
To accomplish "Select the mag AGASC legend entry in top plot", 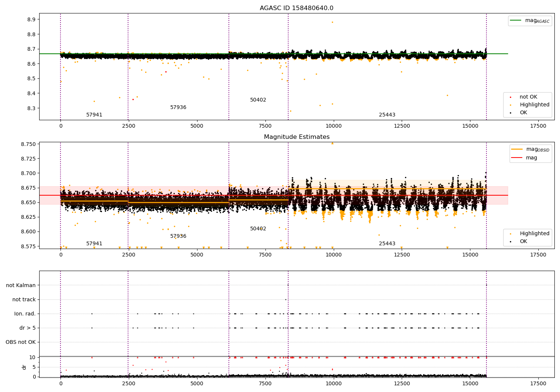I will (x=530, y=21).
